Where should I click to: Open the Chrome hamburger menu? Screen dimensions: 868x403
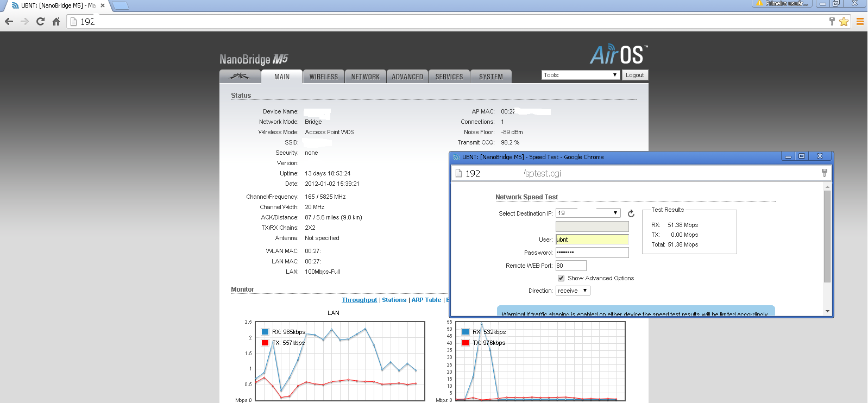tap(860, 22)
